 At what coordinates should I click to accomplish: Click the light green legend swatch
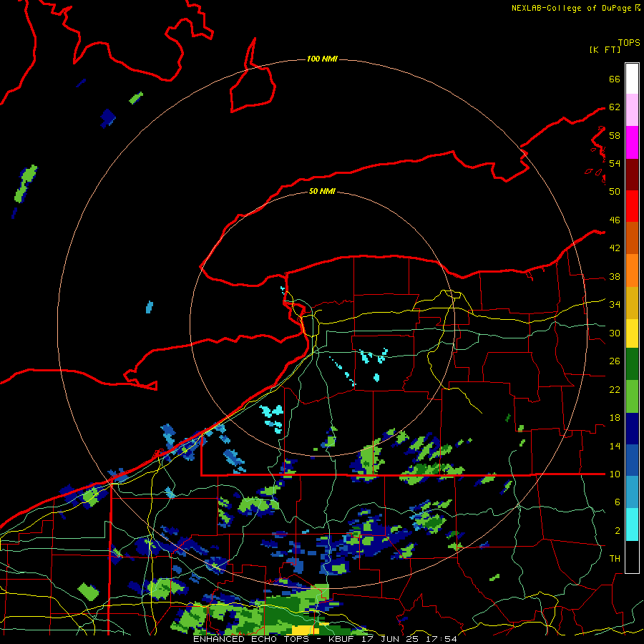[x=632, y=396]
